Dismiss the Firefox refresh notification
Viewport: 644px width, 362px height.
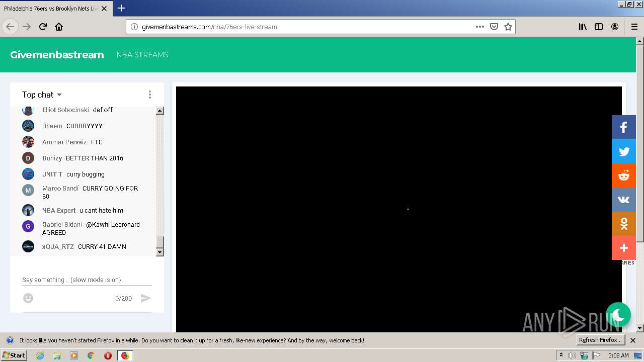tap(633, 340)
